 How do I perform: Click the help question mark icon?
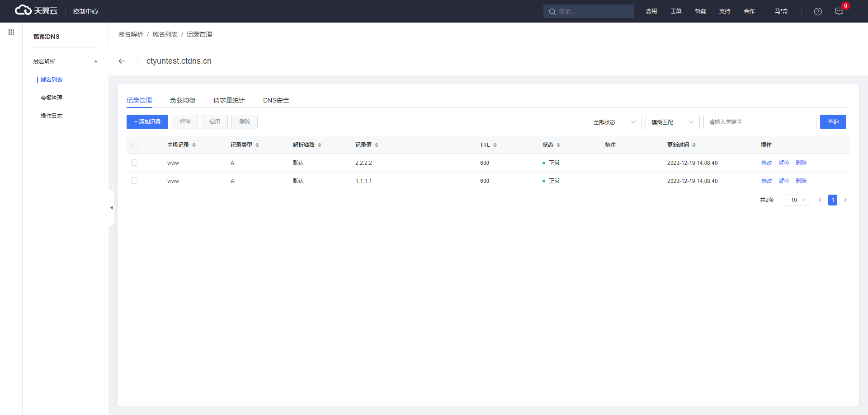[x=818, y=12]
